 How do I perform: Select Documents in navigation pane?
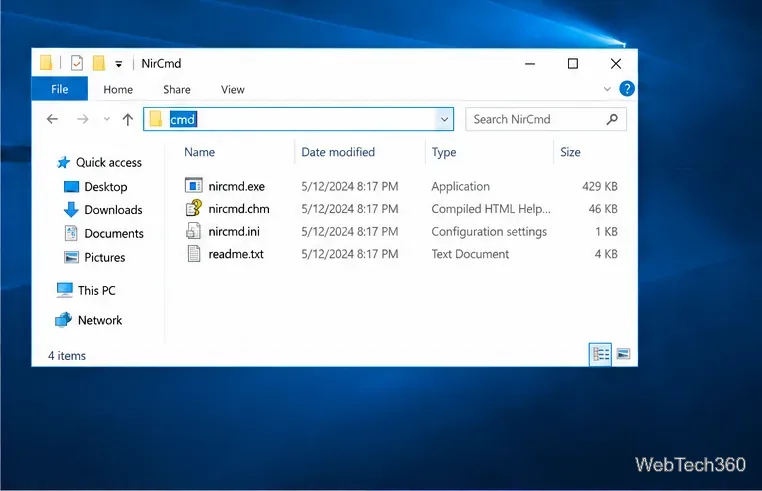(114, 233)
